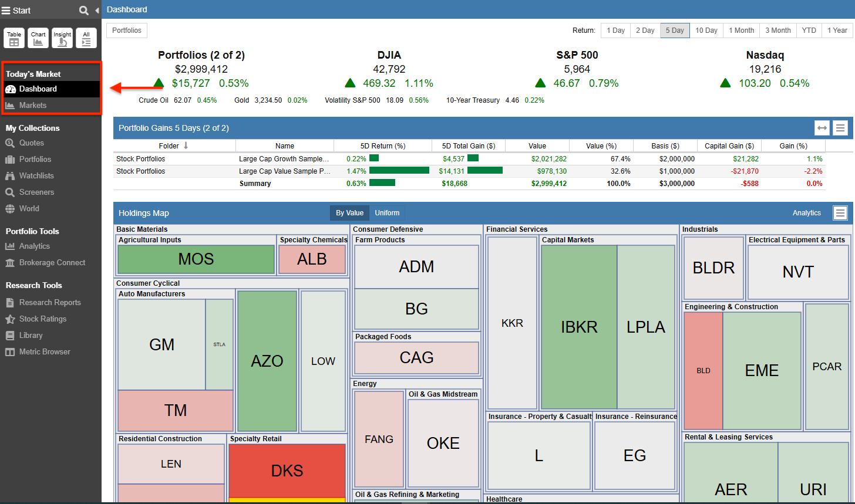
Task: Switch to the Portfolios tab
Action: coord(126,30)
